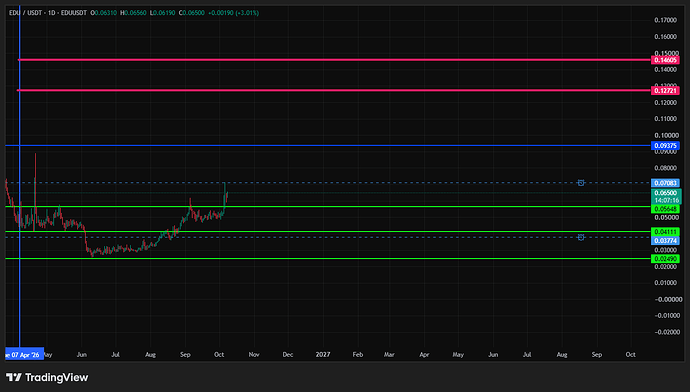Viewport: 690px width, 392px height.
Task: Click the green 0.04111 price label
Action: pos(665,232)
